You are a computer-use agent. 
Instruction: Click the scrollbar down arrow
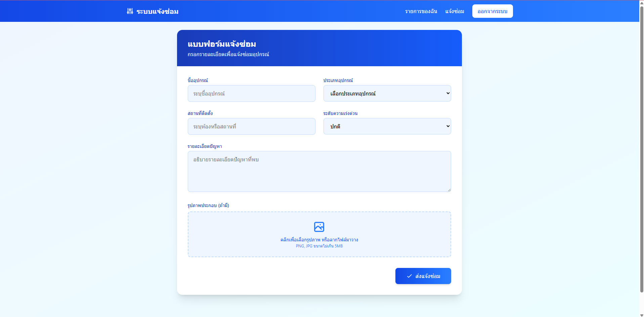click(642, 315)
